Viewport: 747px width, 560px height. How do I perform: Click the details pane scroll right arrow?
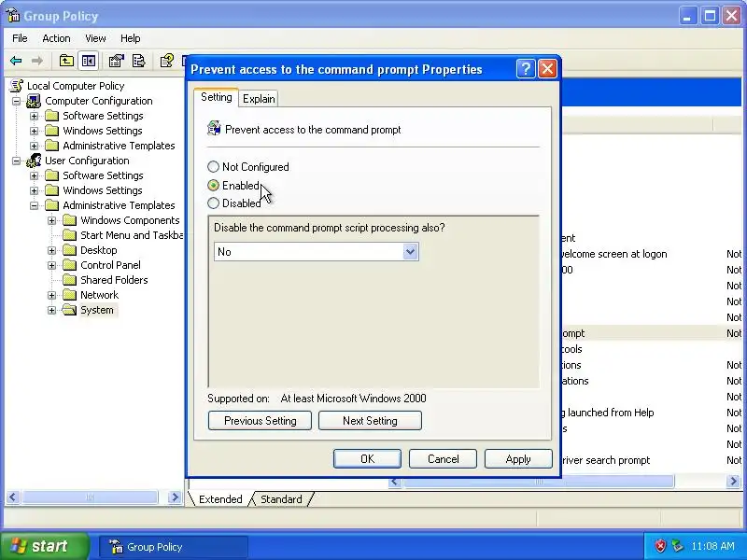[x=734, y=482]
